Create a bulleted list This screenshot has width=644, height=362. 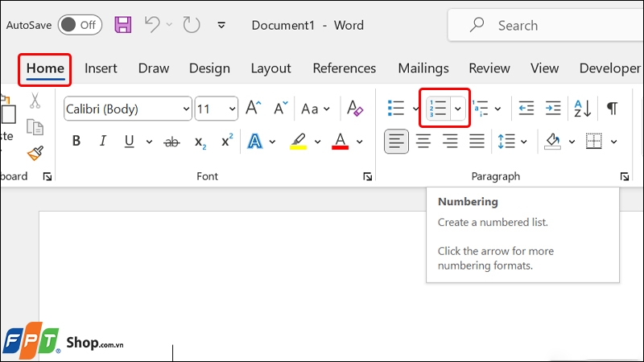click(x=396, y=109)
